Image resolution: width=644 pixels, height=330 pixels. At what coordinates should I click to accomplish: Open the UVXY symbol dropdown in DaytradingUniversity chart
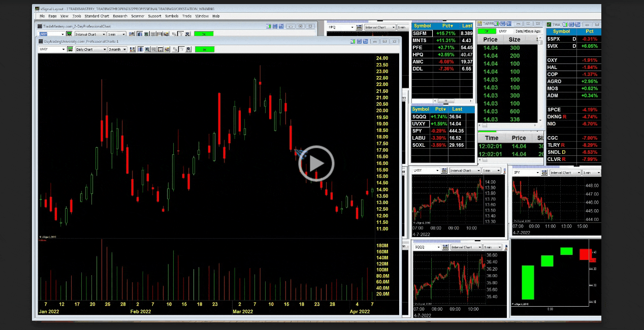click(x=63, y=49)
